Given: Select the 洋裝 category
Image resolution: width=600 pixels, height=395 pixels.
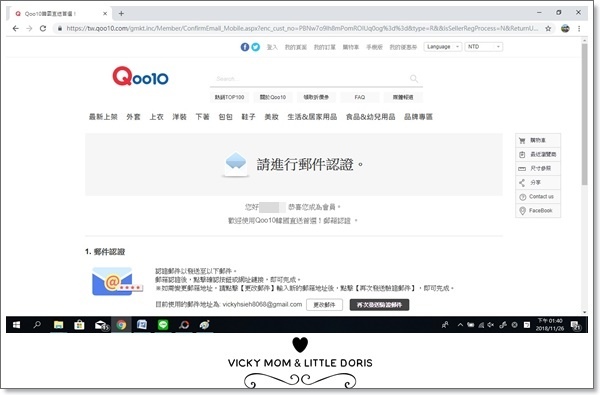Looking at the screenshot, I should coord(179,117).
